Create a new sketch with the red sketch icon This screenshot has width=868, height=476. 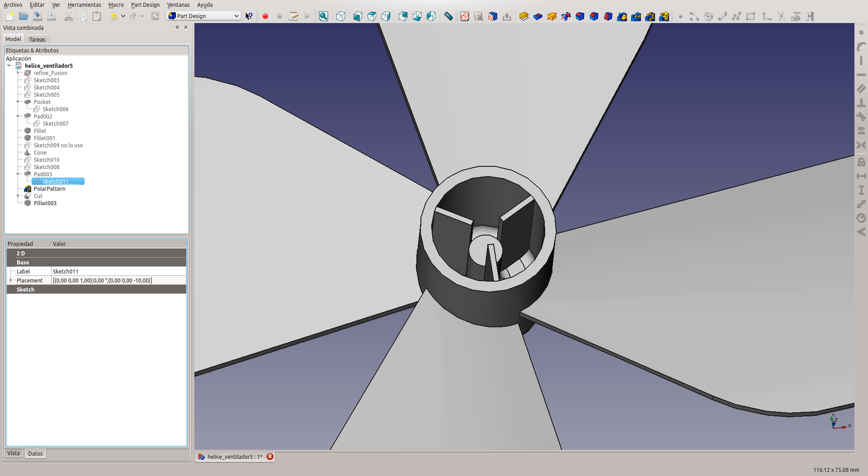tap(465, 16)
